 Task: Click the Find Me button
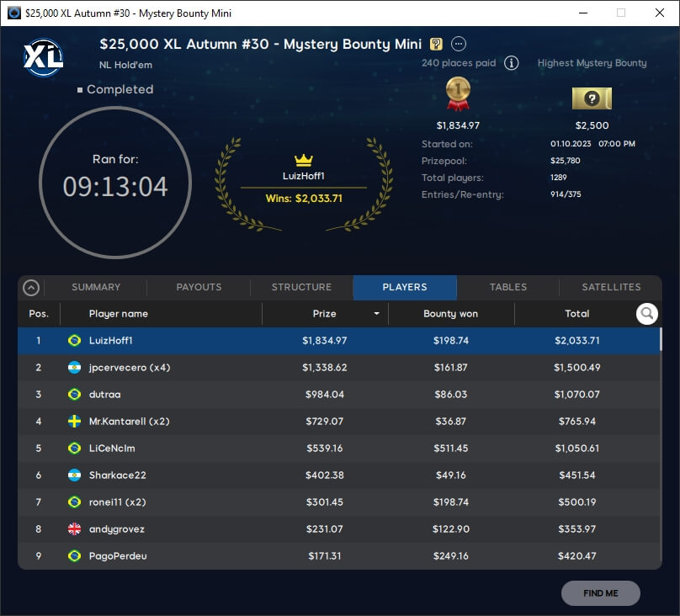coord(601,593)
